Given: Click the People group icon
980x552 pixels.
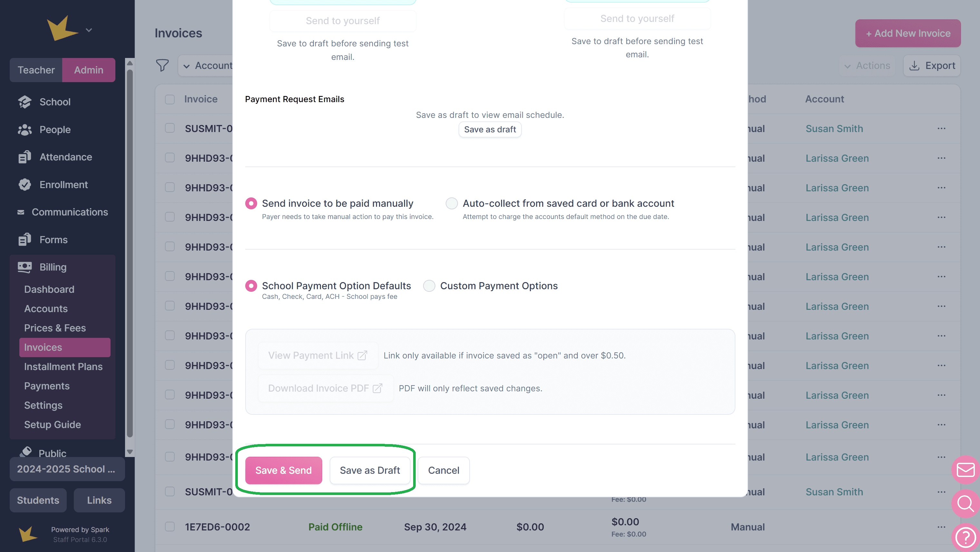Looking at the screenshot, I should pos(25,130).
